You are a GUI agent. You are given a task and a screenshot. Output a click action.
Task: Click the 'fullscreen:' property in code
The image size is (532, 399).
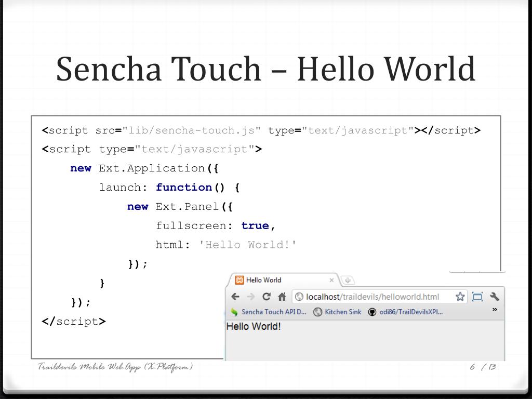coord(194,225)
